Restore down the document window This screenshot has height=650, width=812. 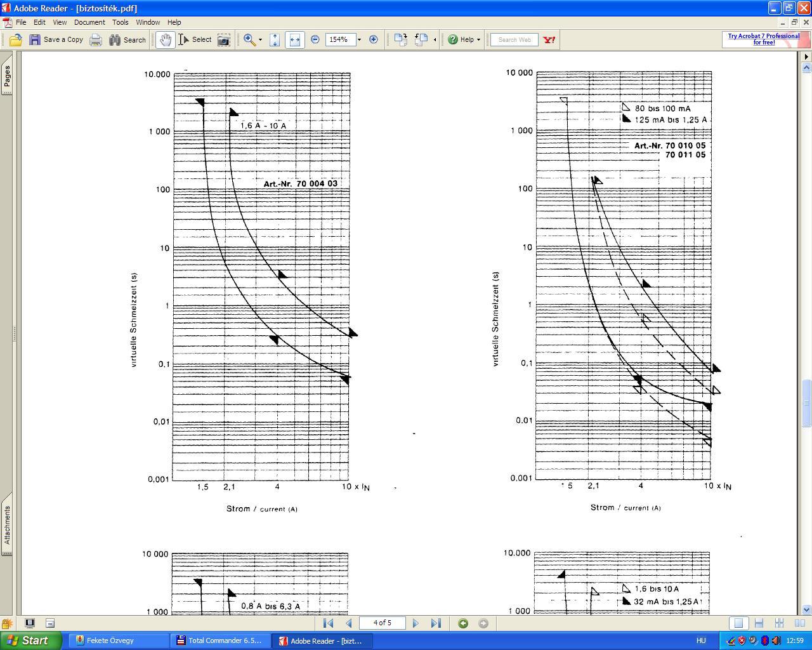point(794,22)
